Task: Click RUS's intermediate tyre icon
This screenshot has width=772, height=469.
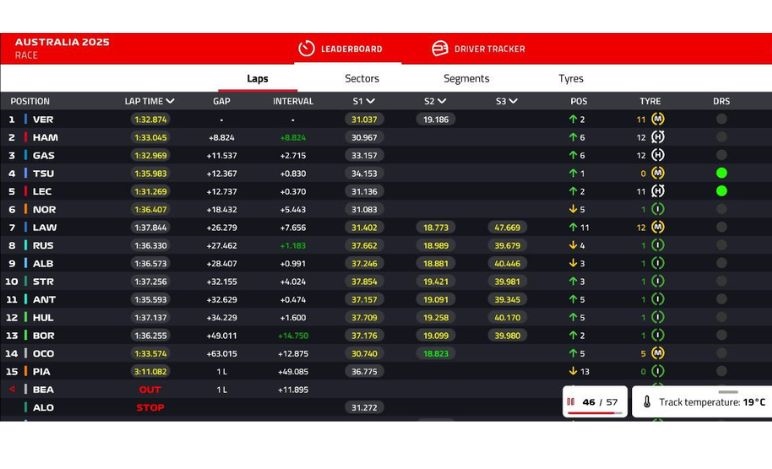Action: coord(658,245)
